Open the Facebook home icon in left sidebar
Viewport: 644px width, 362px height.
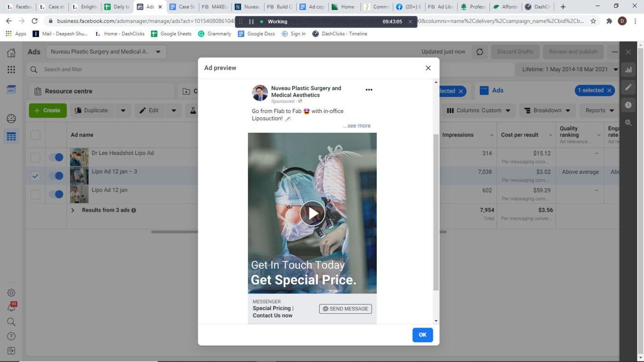11,53
